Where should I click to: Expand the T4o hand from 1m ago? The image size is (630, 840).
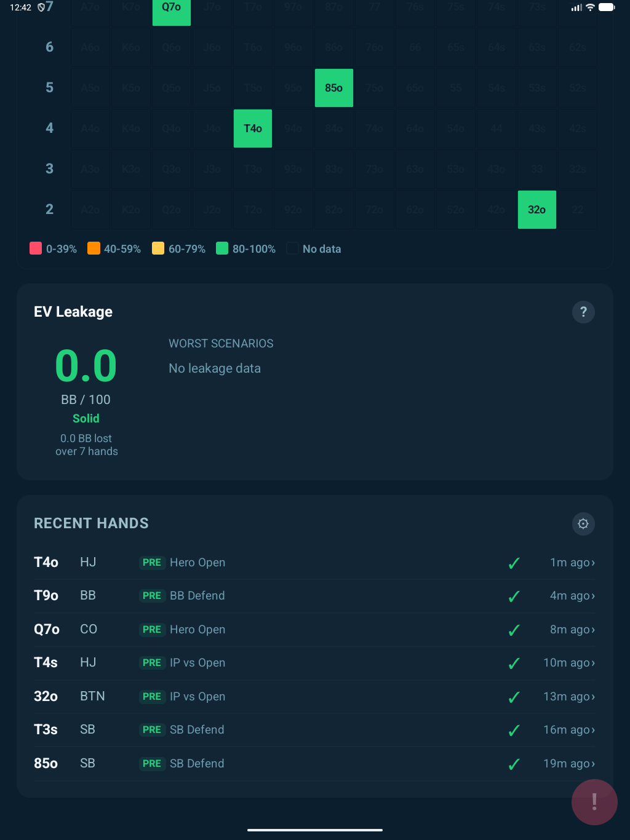(x=572, y=563)
